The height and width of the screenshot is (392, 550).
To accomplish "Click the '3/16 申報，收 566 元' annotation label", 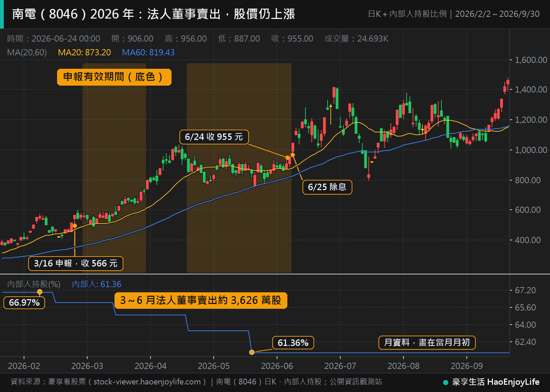I will coord(76,263).
